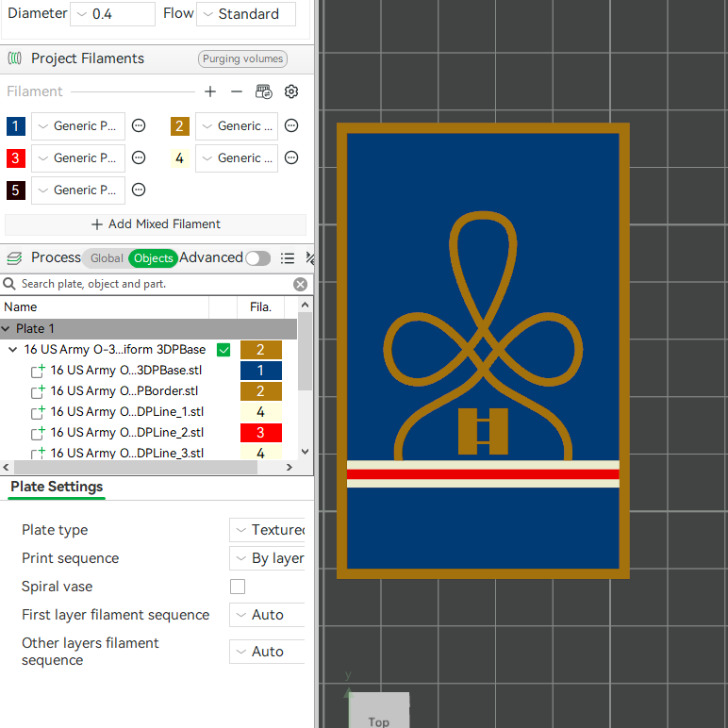Open filament 4 Generic preset dropdown
This screenshot has width=728, height=728.
pos(237,157)
